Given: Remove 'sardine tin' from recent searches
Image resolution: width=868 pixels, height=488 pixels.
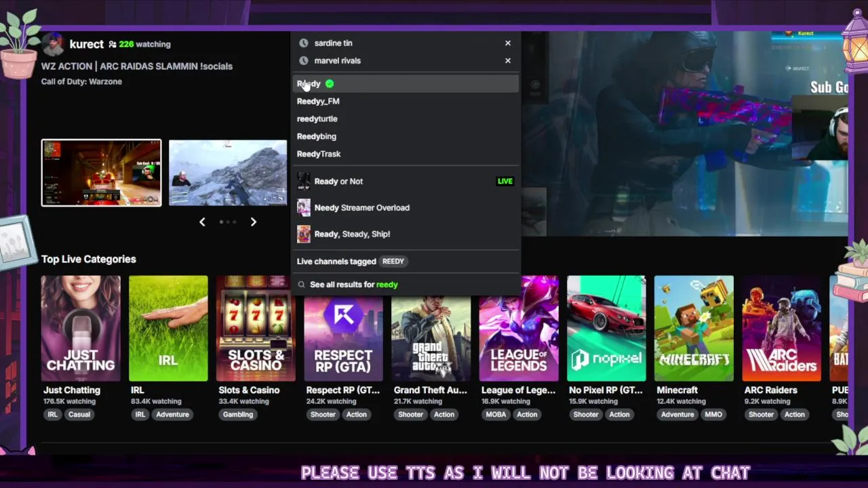Looking at the screenshot, I should [x=507, y=43].
